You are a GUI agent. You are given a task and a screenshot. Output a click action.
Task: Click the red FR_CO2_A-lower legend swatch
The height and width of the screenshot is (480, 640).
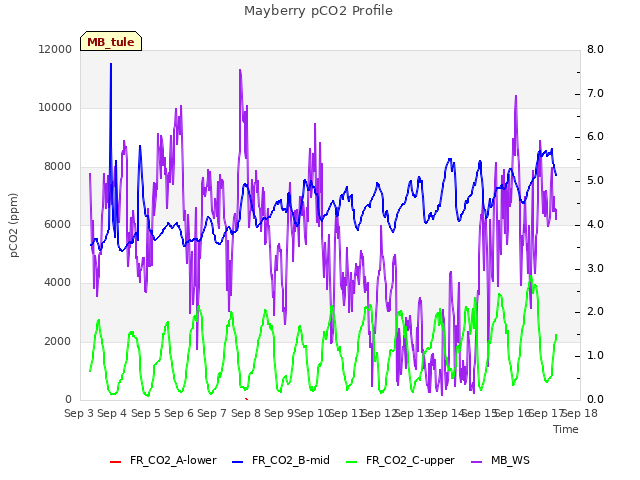point(116,462)
